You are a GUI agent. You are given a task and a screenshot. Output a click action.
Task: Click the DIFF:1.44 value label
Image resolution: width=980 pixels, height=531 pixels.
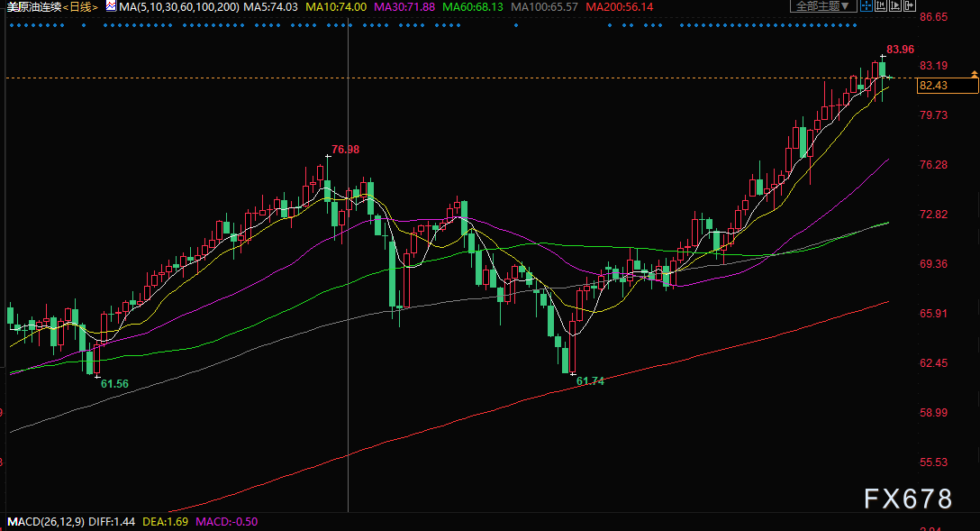[x=112, y=522]
